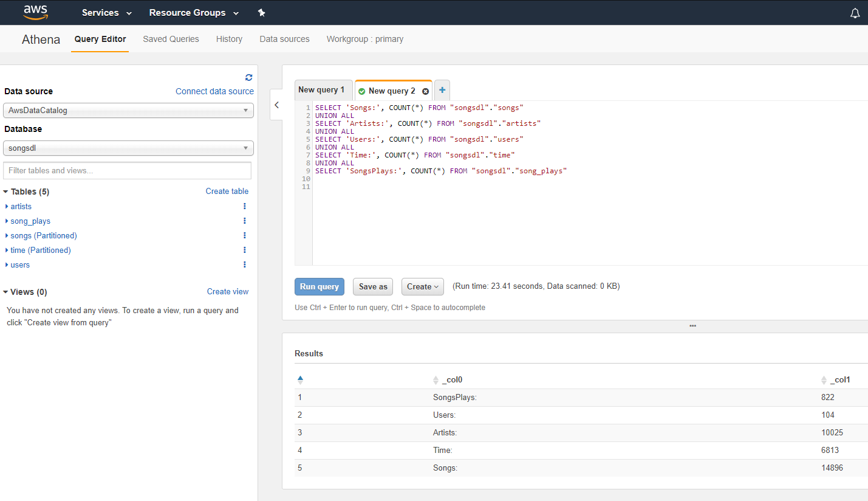This screenshot has height=501, width=868.
Task: Open the options menu for song_plays table
Action: click(x=245, y=221)
